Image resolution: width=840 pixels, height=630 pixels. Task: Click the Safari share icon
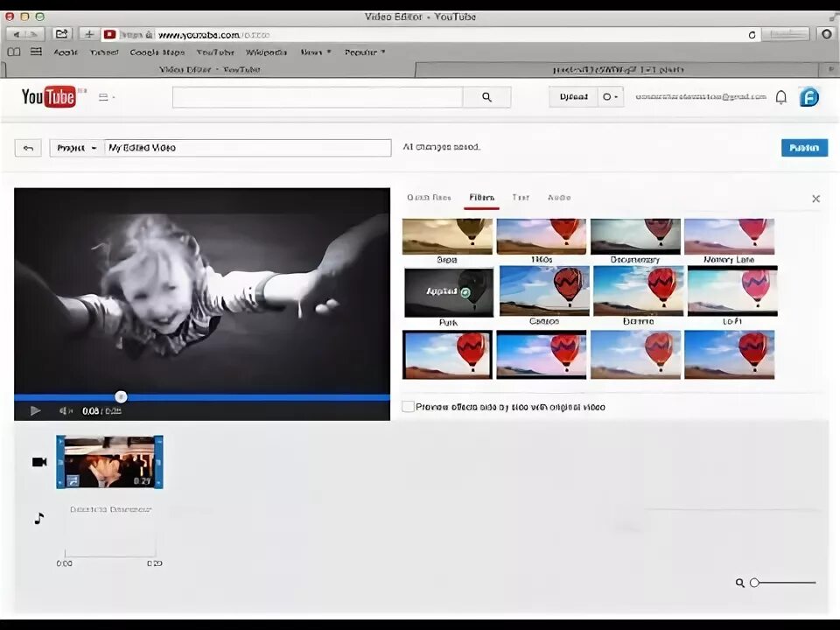61,34
